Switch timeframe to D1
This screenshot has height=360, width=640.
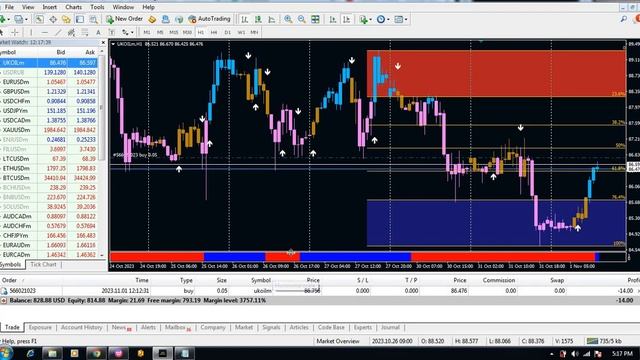pos(227,32)
